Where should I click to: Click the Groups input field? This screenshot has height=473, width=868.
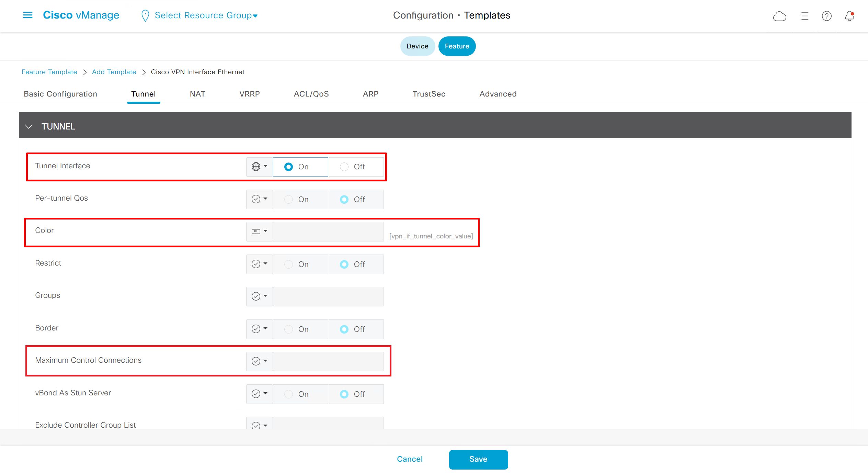(328, 296)
